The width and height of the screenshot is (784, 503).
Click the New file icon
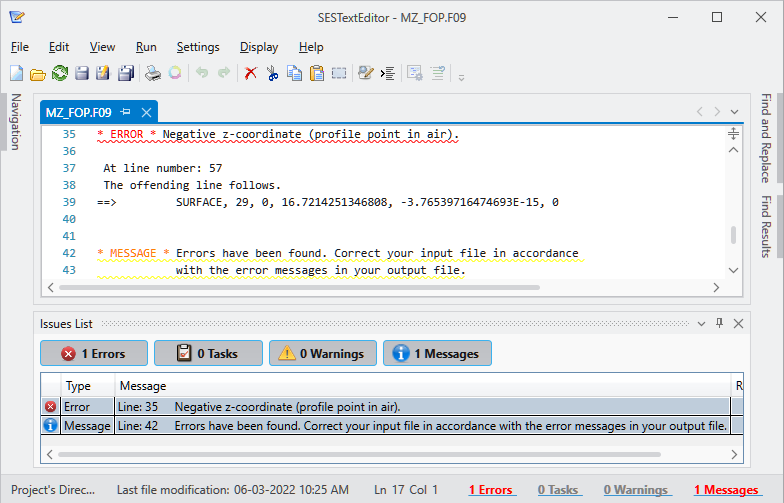point(16,73)
